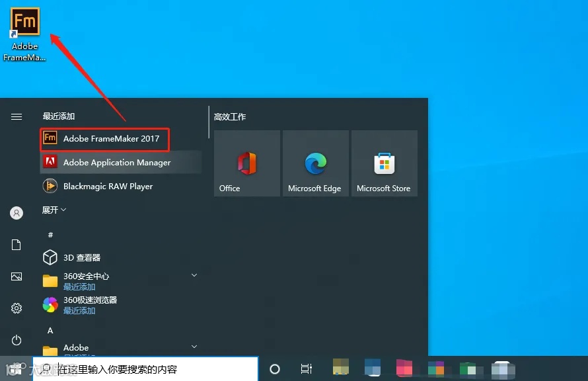The height and width of the screenshot is (381, 588).
Task: Click the 高效工作 tile group title
Action: coord(230,116)
